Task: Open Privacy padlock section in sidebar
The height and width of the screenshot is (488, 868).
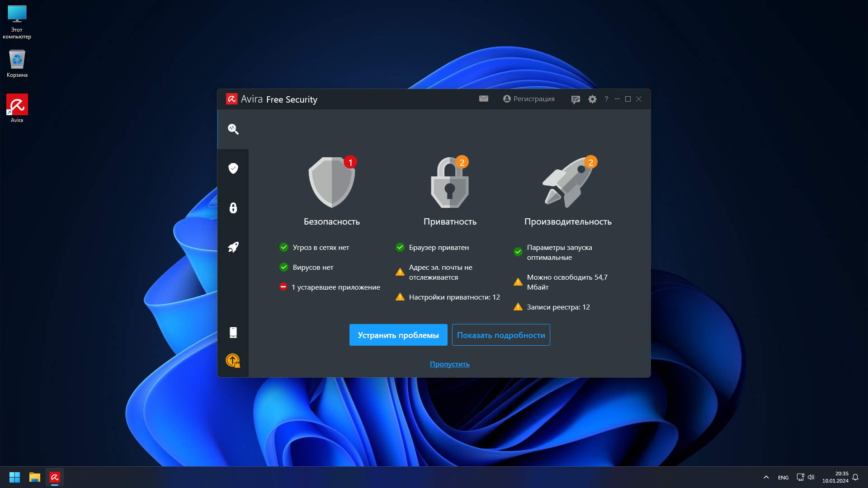Action: point(233,208)
